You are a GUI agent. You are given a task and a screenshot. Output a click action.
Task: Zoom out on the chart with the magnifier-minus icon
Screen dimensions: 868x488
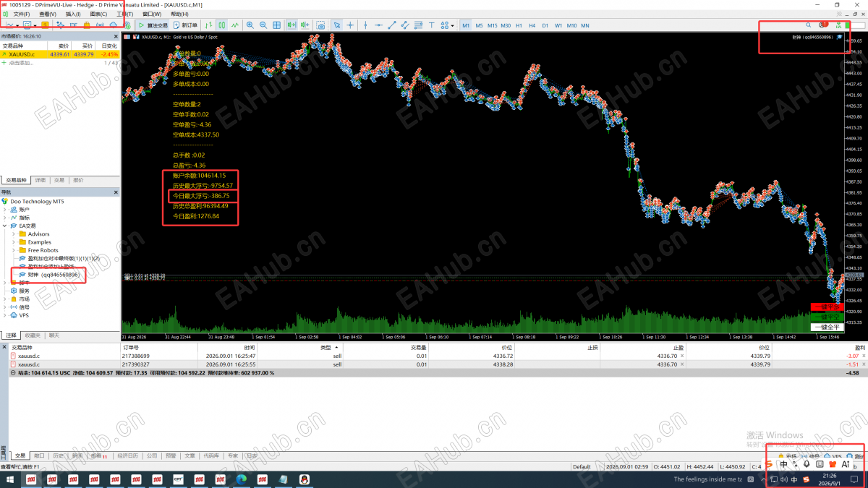click(x=263, y=25)
